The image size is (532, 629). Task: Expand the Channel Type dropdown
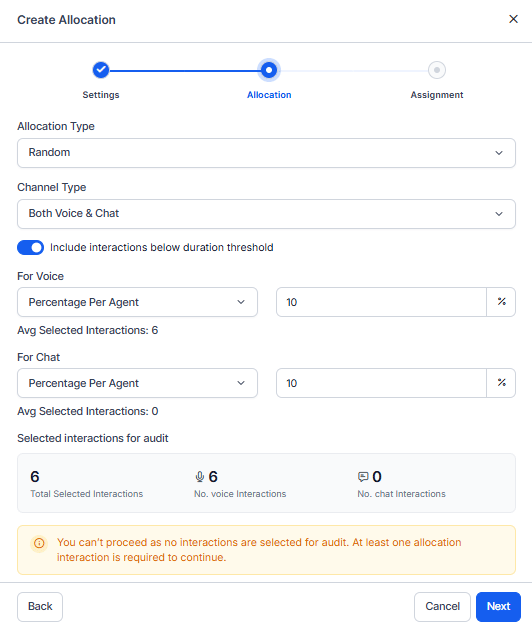pos(266,214)
